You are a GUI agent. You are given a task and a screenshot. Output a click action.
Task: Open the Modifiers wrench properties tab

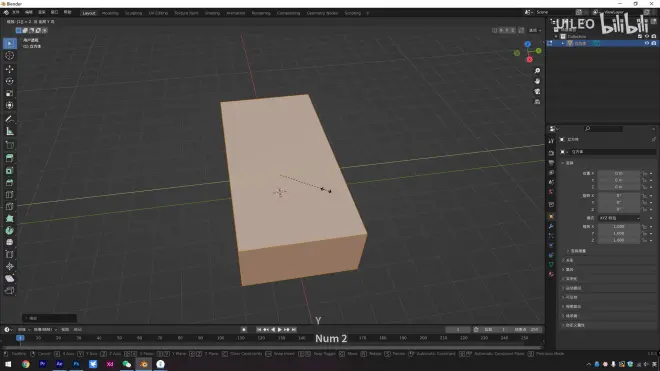tap(551, 226)
